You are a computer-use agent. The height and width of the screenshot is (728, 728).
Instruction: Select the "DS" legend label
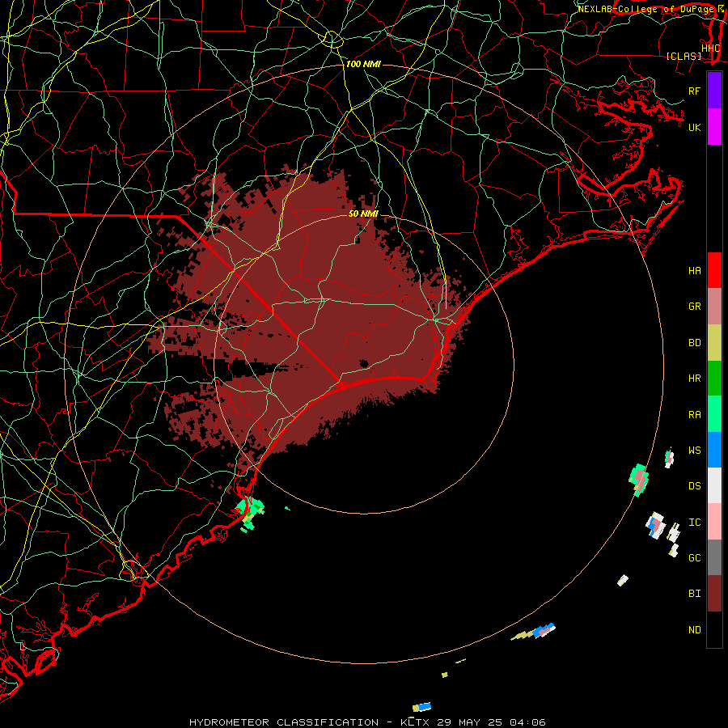[695, 486]
